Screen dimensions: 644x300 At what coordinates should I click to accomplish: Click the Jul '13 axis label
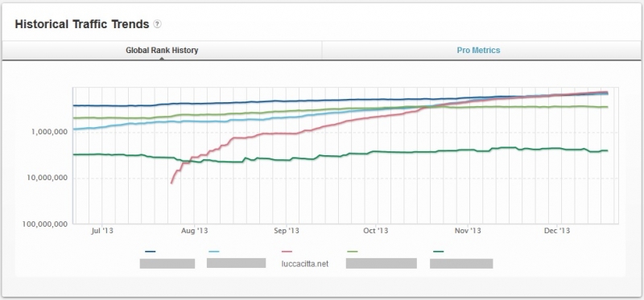point(102,231)
